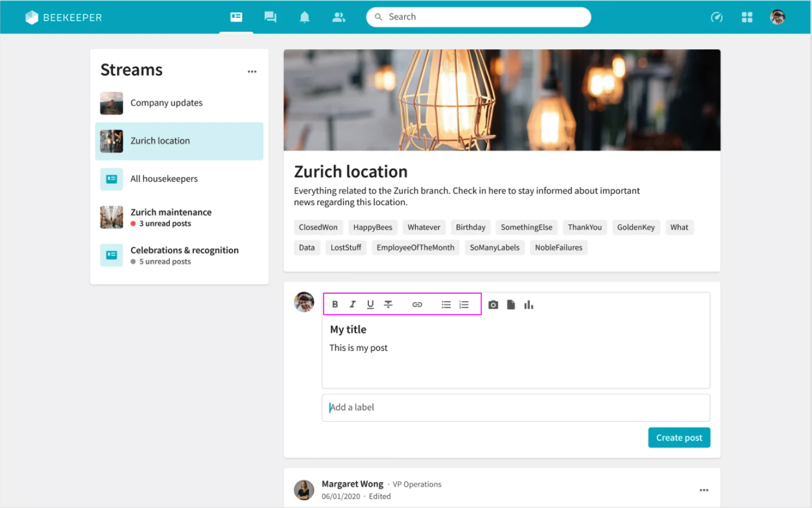Start a bulleted list
The image size is (812, 508).
(x=446, y=304)
